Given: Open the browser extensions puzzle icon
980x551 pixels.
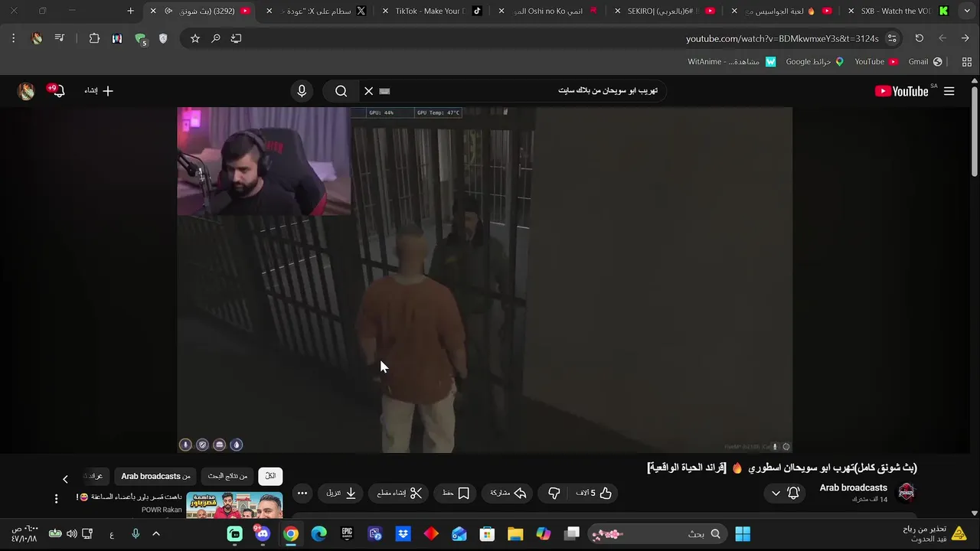Looking at the screenshot, I should 94,38.
